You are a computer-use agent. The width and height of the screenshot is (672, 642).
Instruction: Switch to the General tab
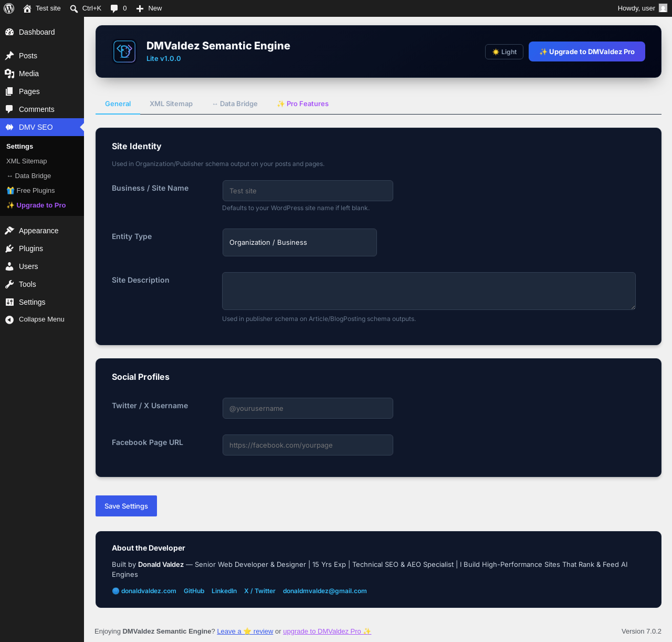[x=118, y=104]
